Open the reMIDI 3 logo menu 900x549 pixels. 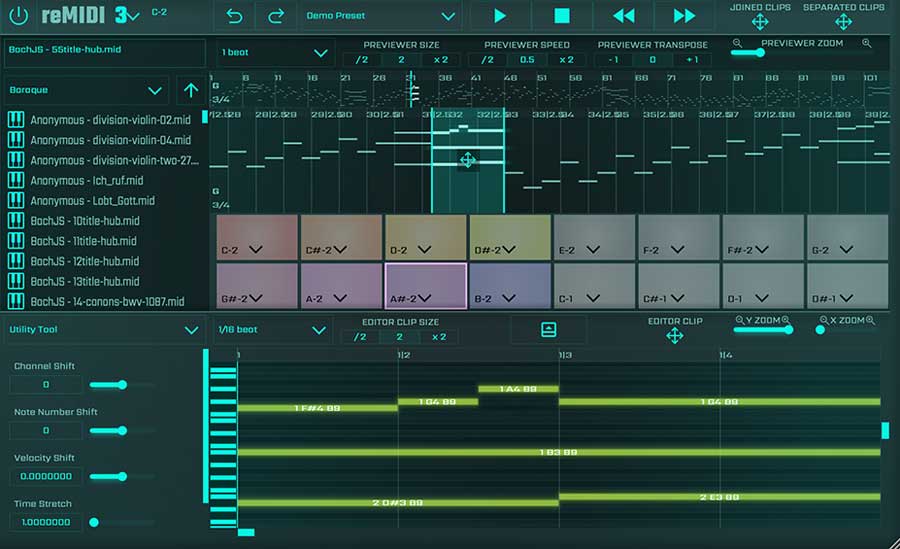90,15
